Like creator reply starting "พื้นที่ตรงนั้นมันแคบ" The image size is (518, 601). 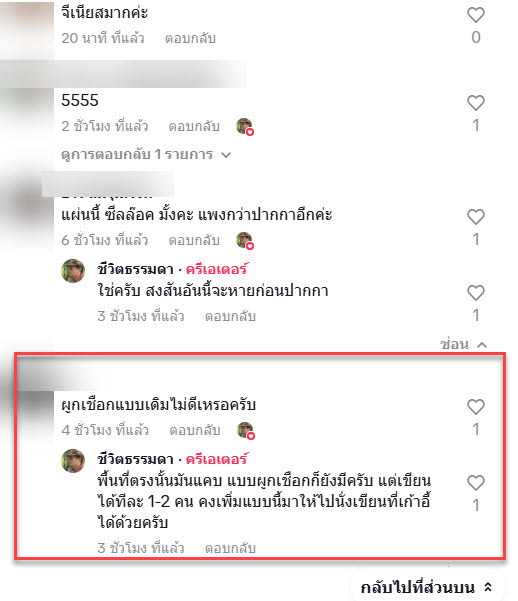[475, 483]
